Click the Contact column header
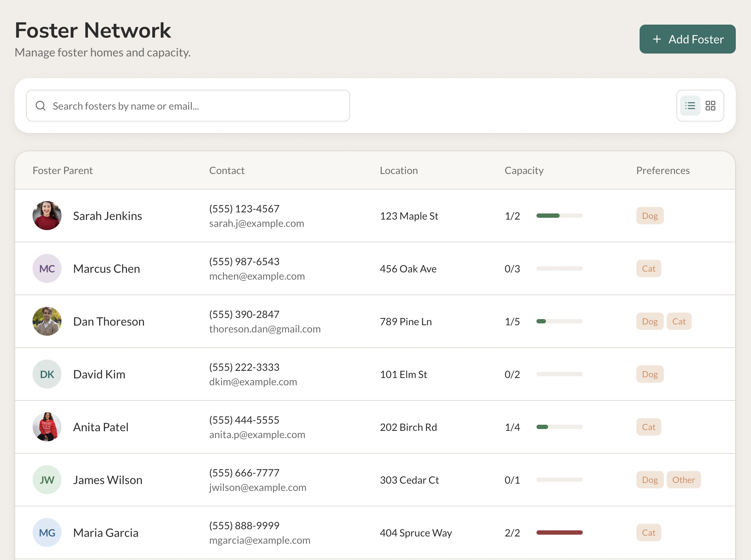This screenshot has height=560, width=751. (227, 170)
